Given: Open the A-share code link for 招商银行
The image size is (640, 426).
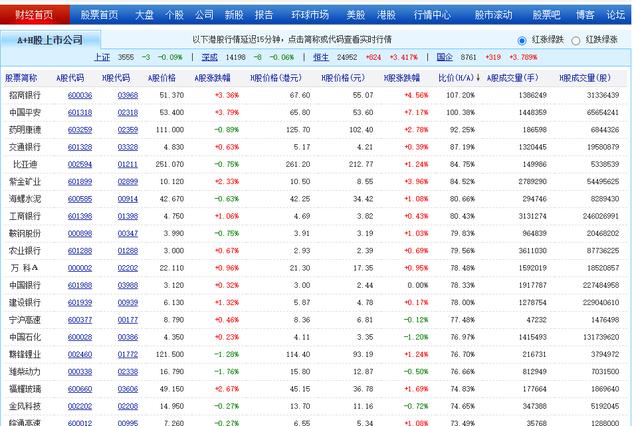Looking at the screenshot, I should 80,95.
